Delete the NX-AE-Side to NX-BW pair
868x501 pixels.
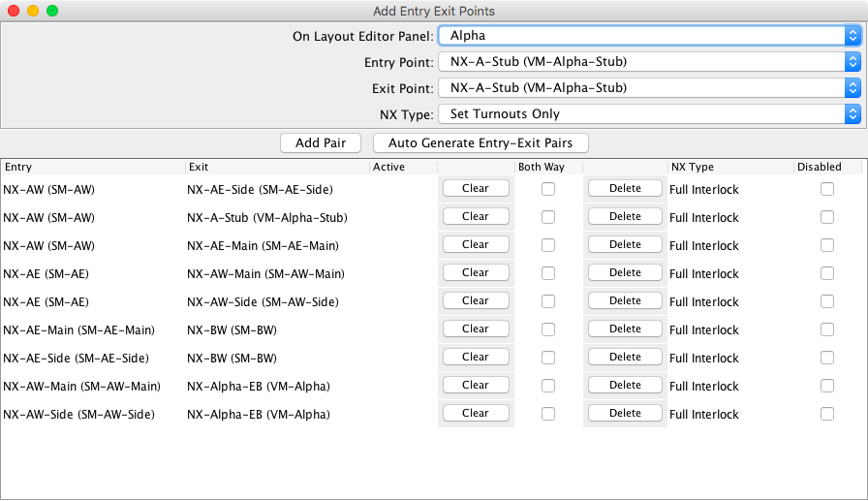tap(625, 358)
